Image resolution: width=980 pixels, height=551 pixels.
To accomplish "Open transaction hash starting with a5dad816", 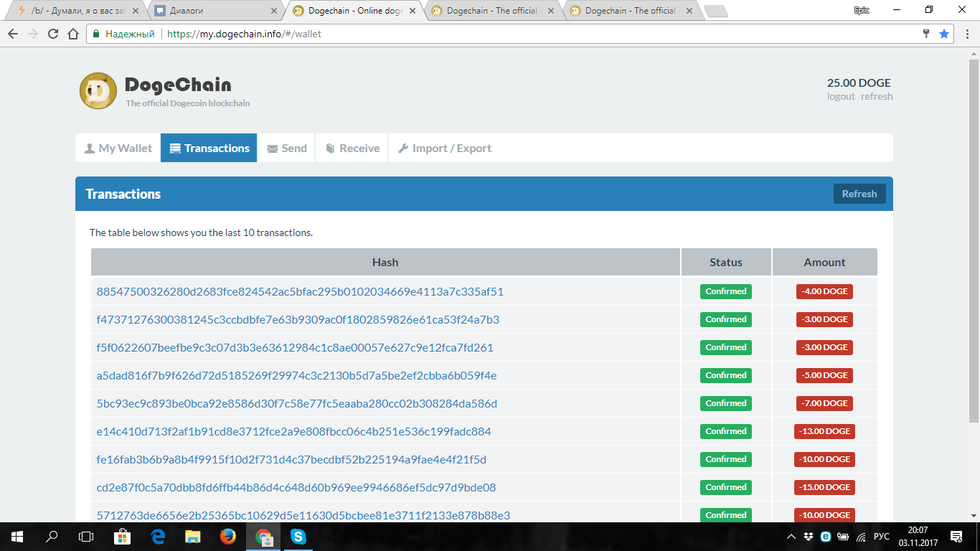I will [x=296, y=376].
